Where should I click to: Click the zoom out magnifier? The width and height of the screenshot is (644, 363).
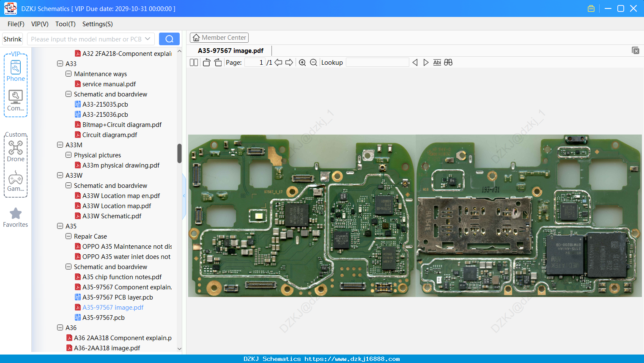click(x=313, y=63)
